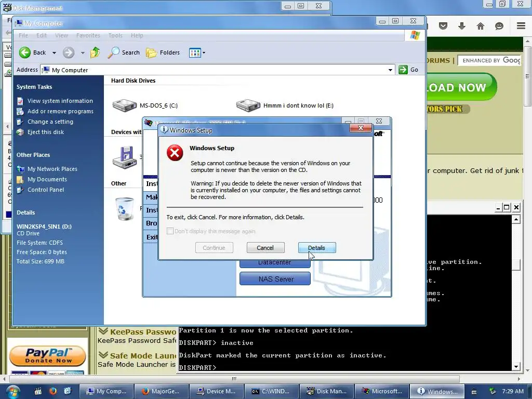Image resolution: width=532 pixels, height=399 pixels.
Task: Select the floppy drive icon
Action: 125,157
